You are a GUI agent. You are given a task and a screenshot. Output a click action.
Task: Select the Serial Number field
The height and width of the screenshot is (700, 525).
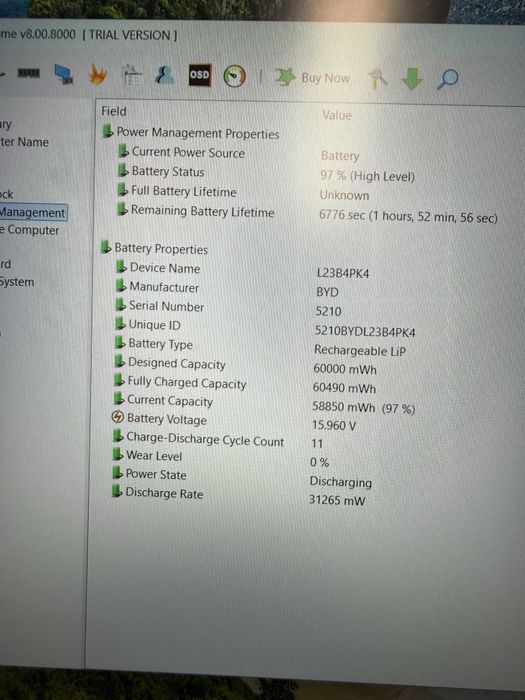[166, 306]
